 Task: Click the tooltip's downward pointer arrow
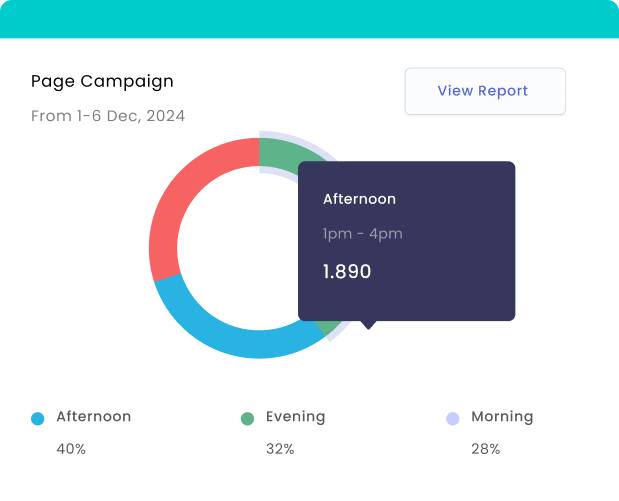(x=369, y=325)
